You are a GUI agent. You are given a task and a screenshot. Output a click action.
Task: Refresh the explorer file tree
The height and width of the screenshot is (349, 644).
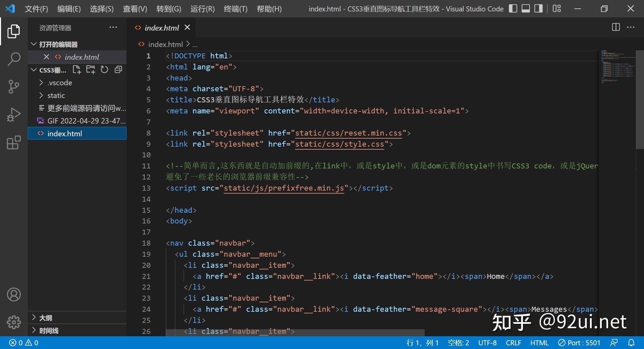(x=104, y=69)
